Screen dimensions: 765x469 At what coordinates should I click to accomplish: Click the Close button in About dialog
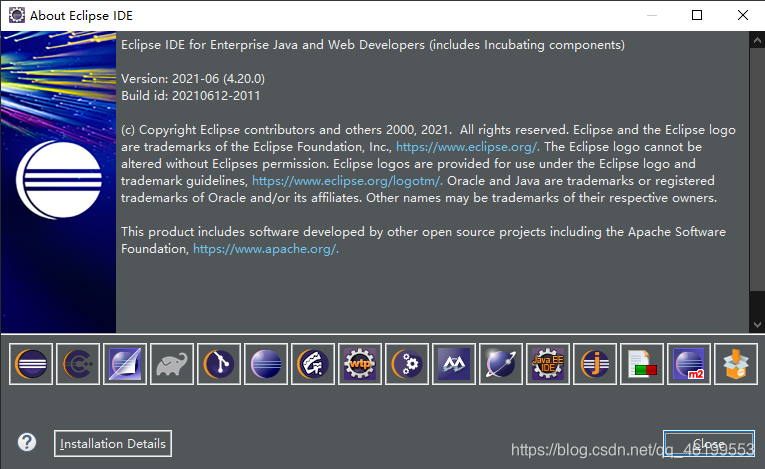click(x=709, y=444)
